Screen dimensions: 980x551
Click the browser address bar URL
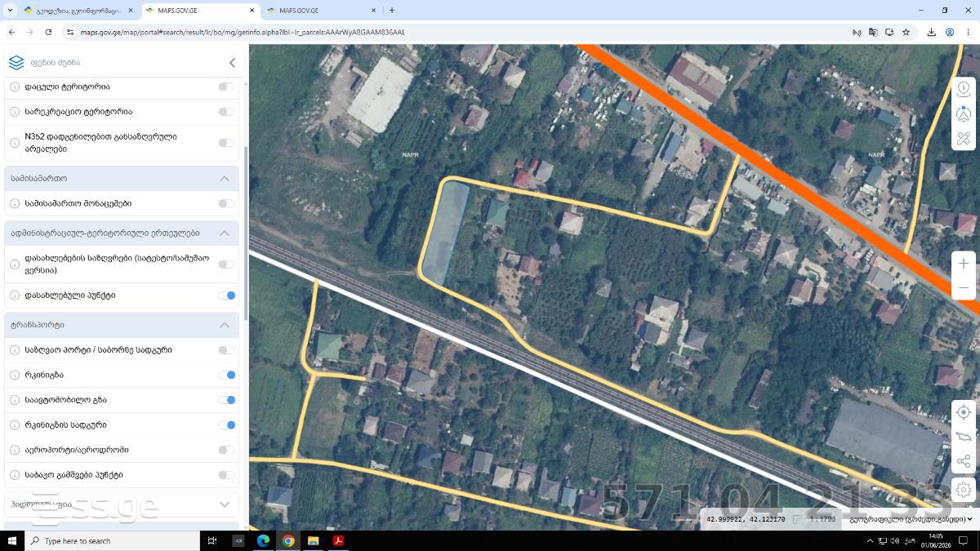[243, 32]
